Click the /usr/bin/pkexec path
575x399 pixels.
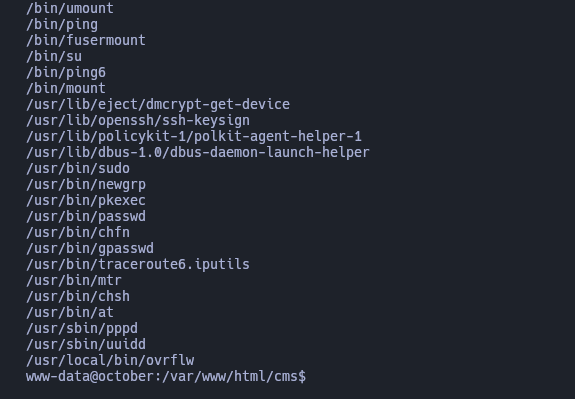[x=86, y=200]
